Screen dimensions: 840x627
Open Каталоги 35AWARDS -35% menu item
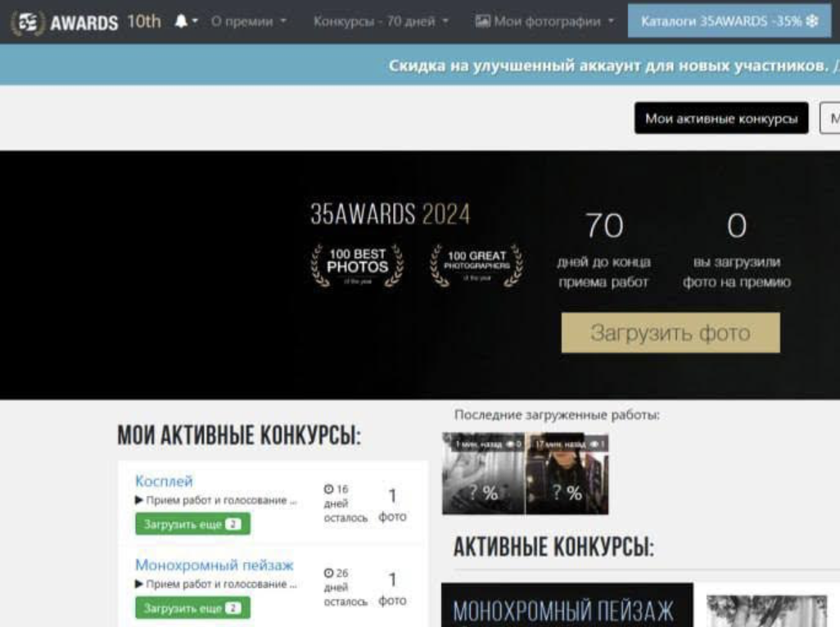[729, 21]
